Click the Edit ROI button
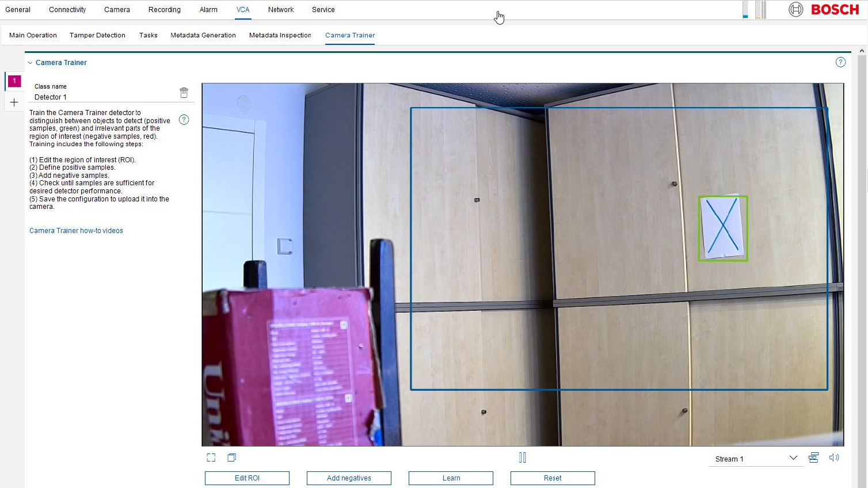This screenshot has height=488, width=868. (247, 478)
